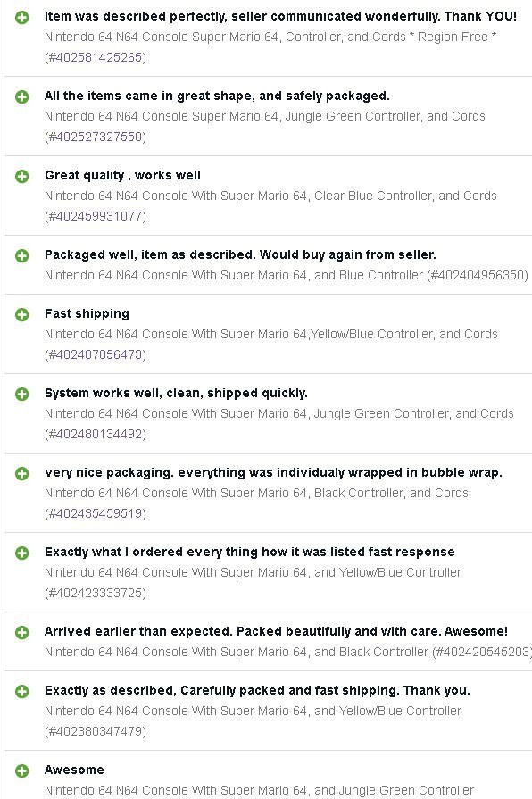
Task: Click the green plus icon beside "Awesome"
Action: coord(22,771)
